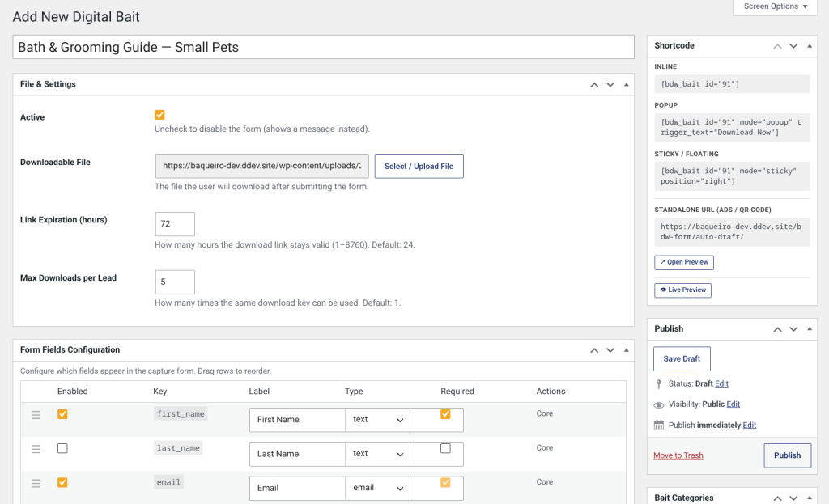This screenshot has height=504, width=829.
Task: Move Publish panel up
Action: click(x=777, y=329)
